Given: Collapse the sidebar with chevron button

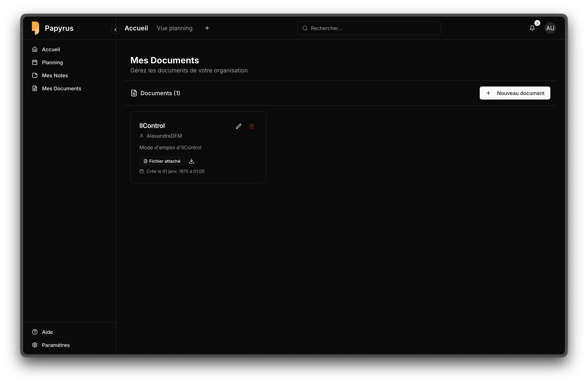Looking at the screenshot, I should (115, 30).
